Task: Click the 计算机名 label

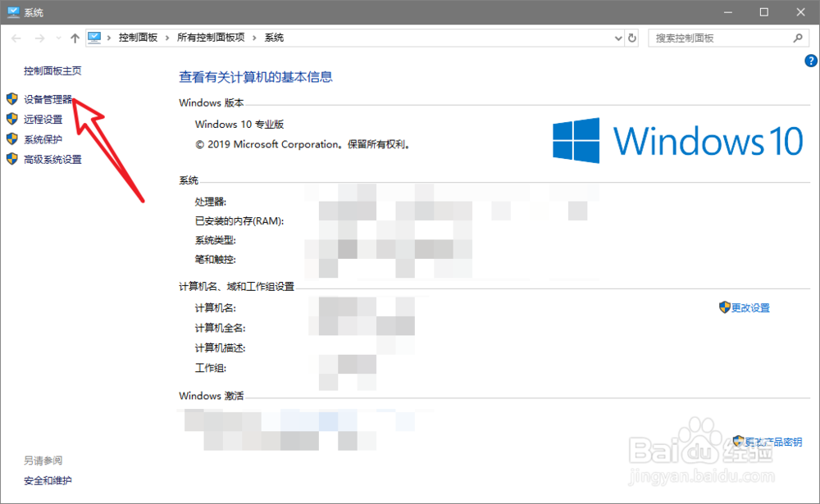Action: click(x=216, y=308)
